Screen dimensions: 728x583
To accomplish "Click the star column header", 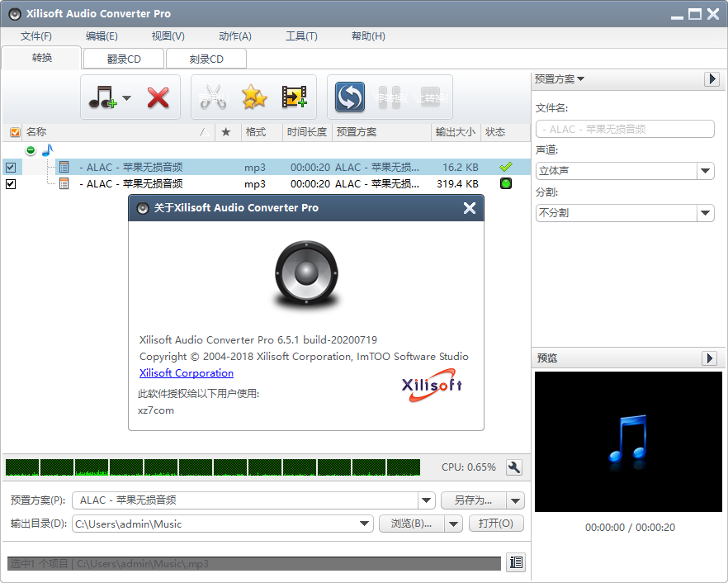I will (x=226, y=132).
